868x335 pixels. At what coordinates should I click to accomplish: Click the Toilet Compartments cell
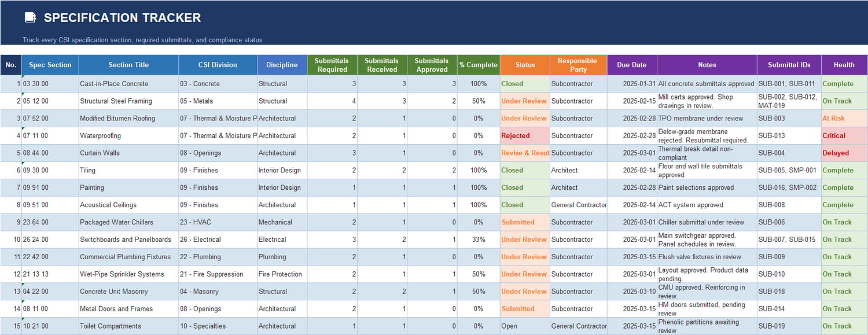click(128, 326)
